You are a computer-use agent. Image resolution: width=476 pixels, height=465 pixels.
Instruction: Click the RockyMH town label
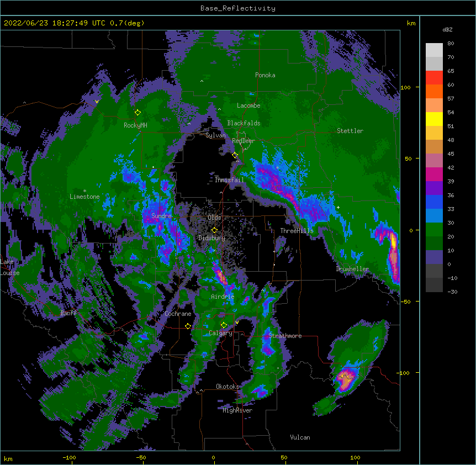(x=135, y=125)
